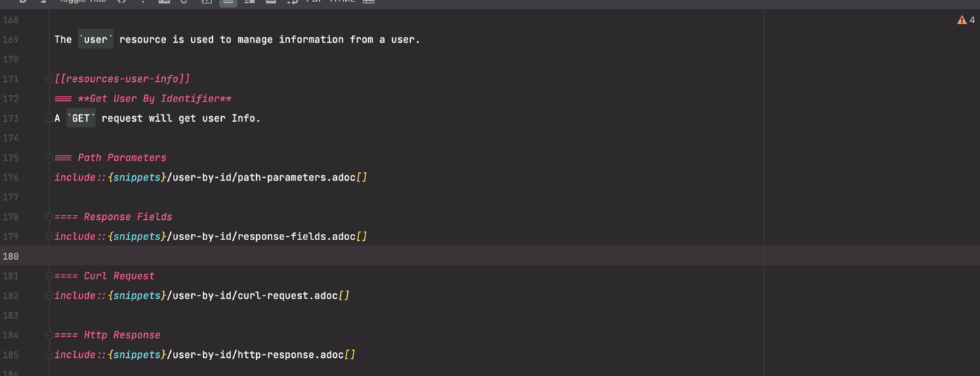
Task: Collapse the Response Fields section fold at line 178
Action: point(50,217)
